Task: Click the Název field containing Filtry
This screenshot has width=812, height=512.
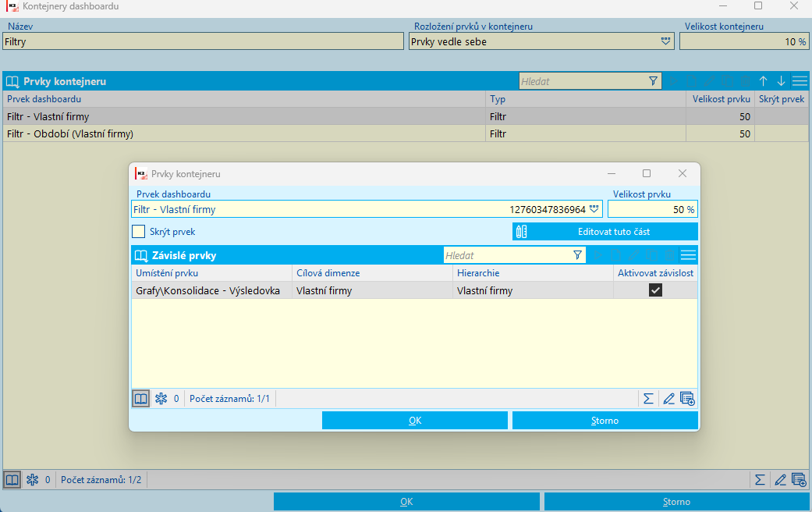Action: pos(203,41)
